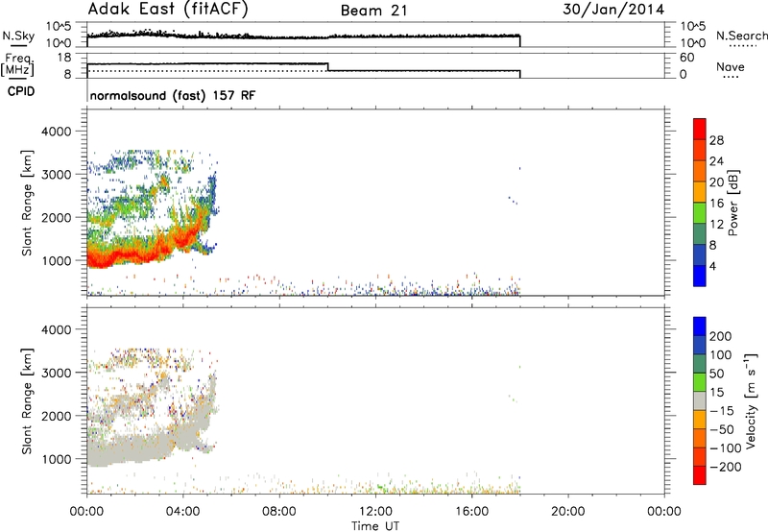Click the gray ground-scatter band in velocity panel
Viewport: 768px width, 532px height.
tap(130, 450)
